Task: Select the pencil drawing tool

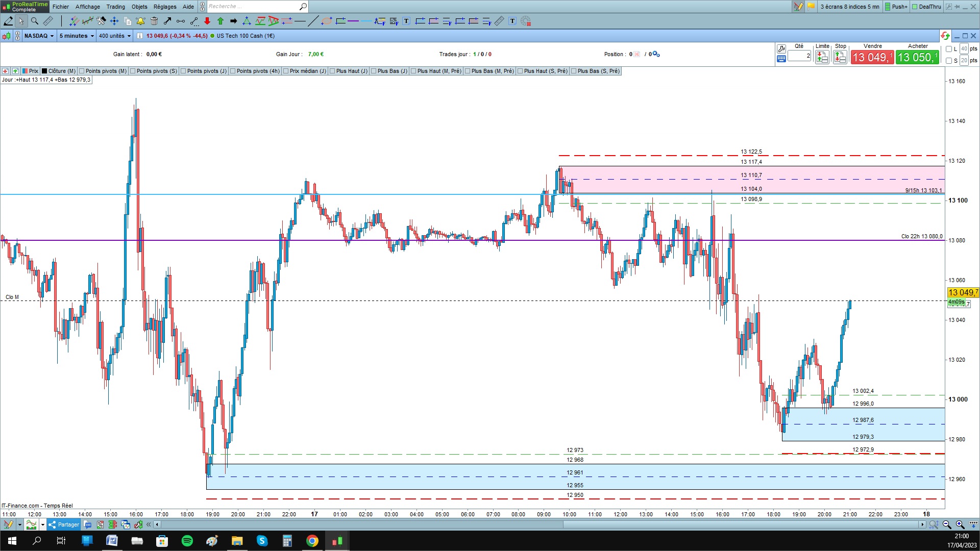Action: click(8, 21)
